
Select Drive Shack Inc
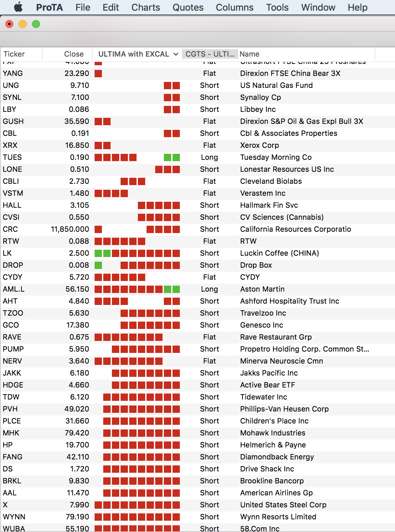click(267, 469)
